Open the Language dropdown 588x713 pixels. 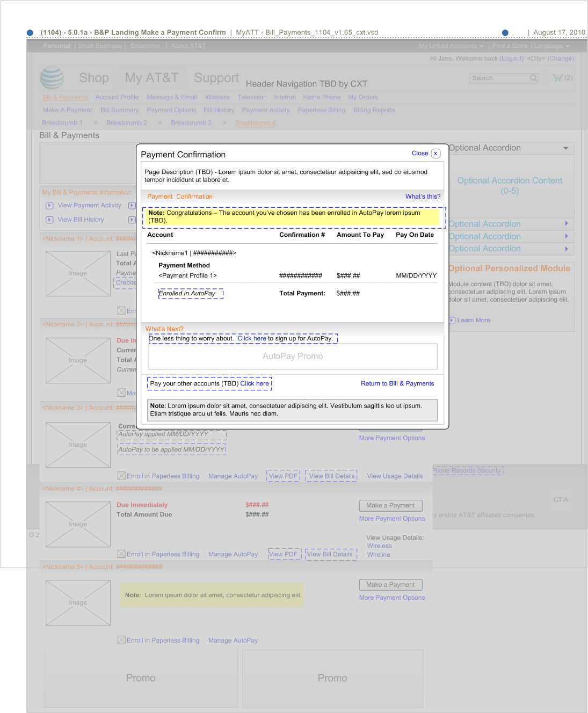click(x=552, y=46)
